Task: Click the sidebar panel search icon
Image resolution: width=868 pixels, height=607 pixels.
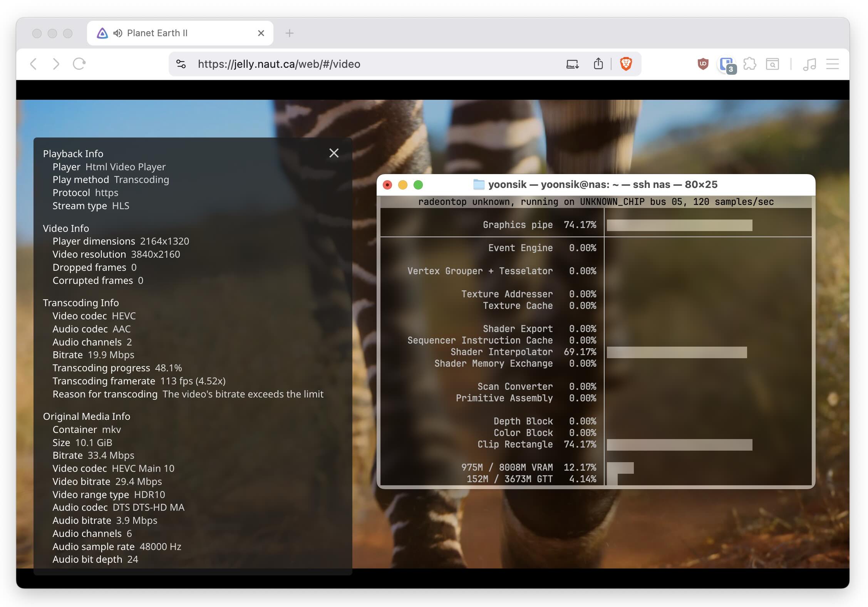Action: 772,64
